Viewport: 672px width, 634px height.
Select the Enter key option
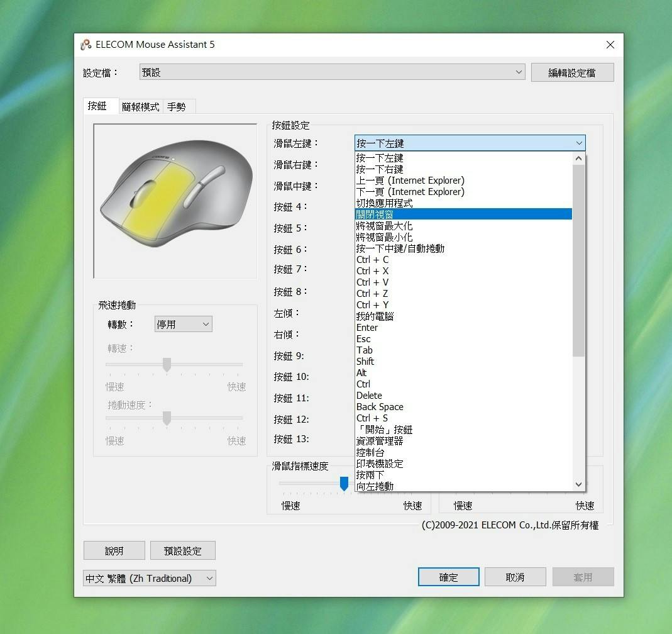464,328
